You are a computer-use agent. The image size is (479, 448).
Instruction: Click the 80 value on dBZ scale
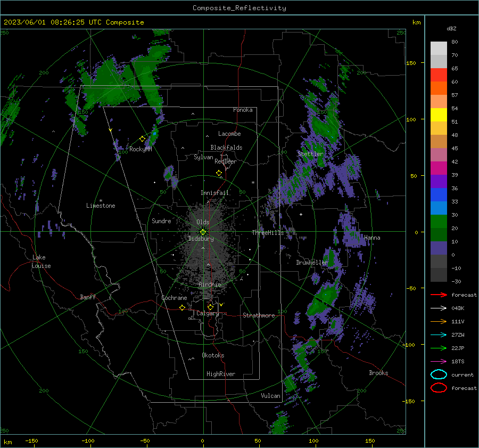tap(455, 42)
